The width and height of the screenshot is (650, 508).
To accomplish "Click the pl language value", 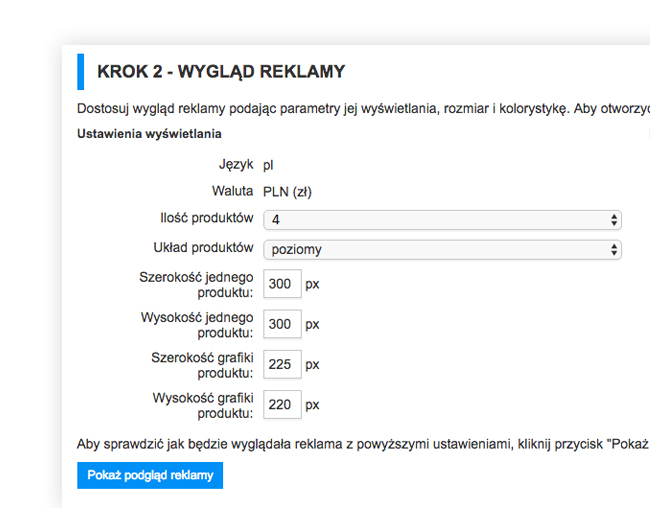I will tap(268, 165).
